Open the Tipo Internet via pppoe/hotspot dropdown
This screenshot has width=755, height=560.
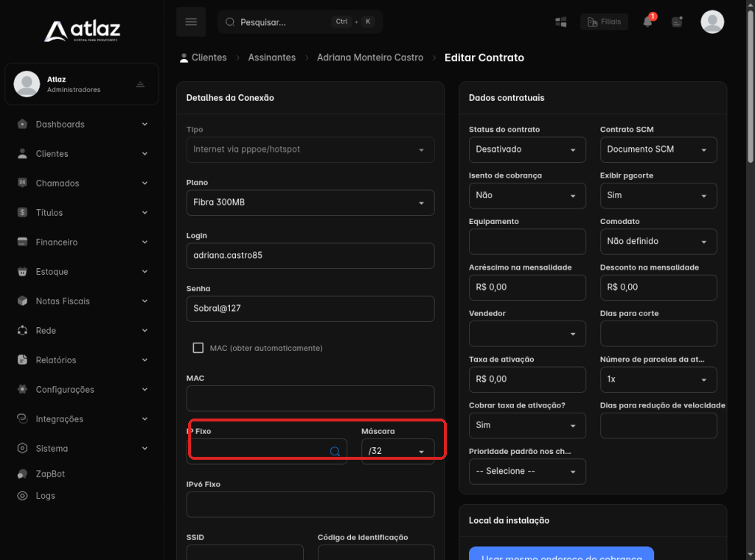(310, 150)
